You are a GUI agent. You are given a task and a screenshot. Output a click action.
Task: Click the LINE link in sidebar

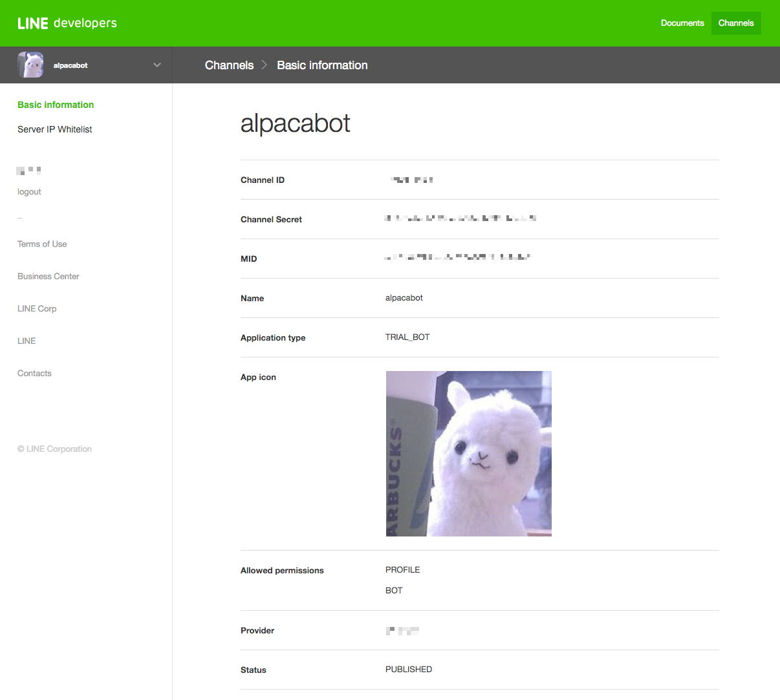[27, 341]
